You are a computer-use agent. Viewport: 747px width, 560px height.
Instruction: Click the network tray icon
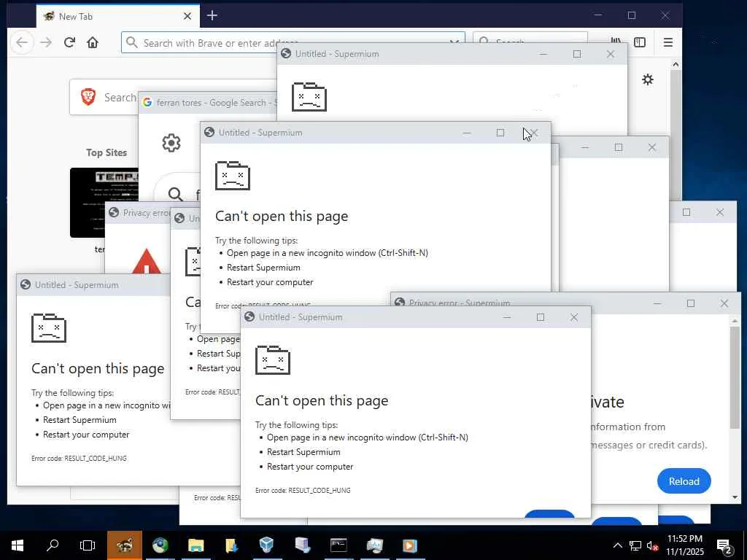(x=635, y=545)
